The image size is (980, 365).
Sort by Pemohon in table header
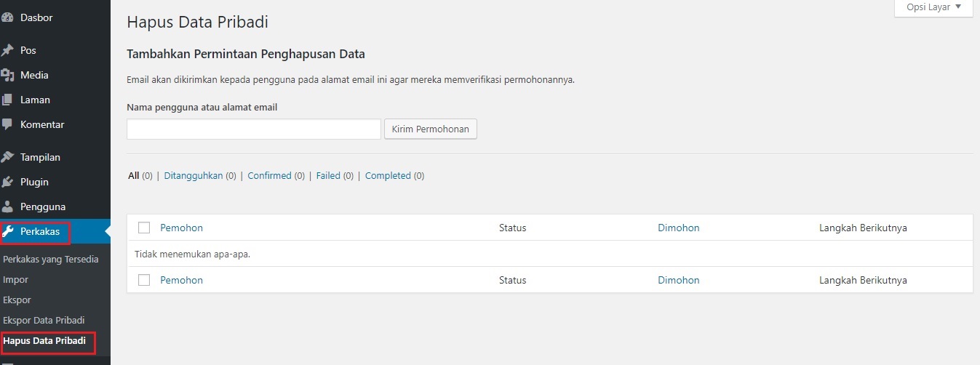181,228
